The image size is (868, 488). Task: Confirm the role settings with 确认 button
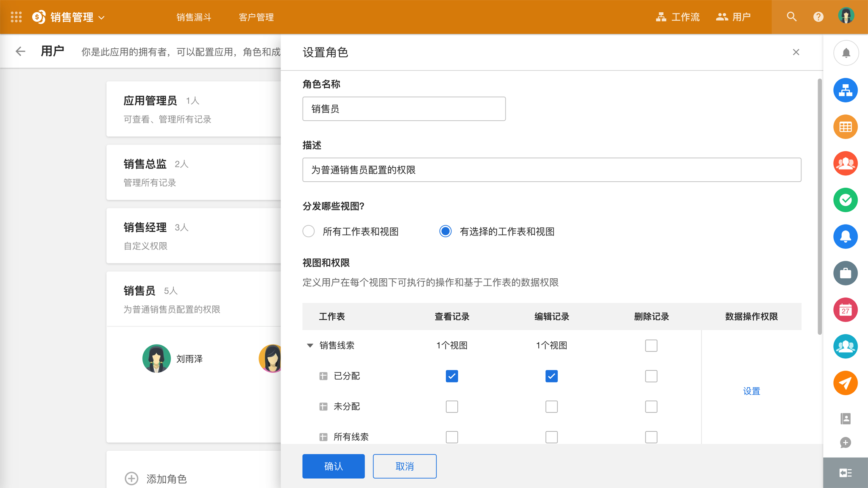click(x=333, y=466)
